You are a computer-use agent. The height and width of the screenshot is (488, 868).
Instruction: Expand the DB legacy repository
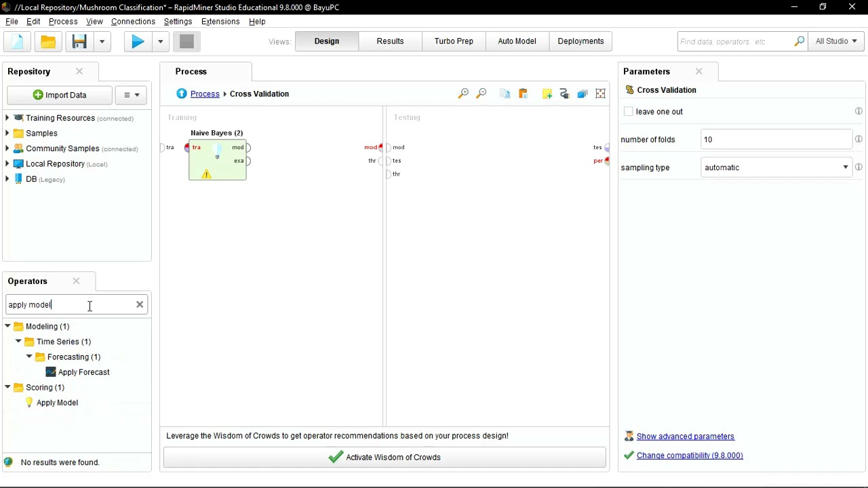pos(7,179)
